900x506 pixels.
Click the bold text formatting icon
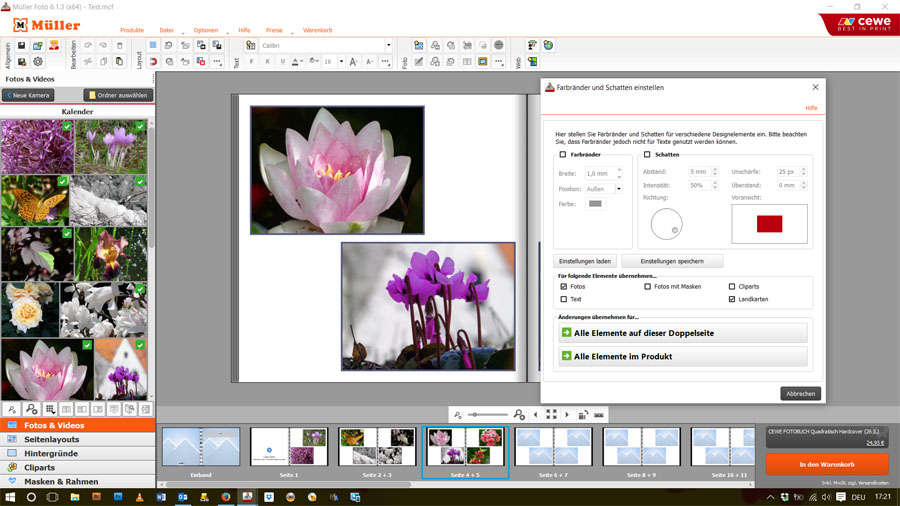click(251, 61)
